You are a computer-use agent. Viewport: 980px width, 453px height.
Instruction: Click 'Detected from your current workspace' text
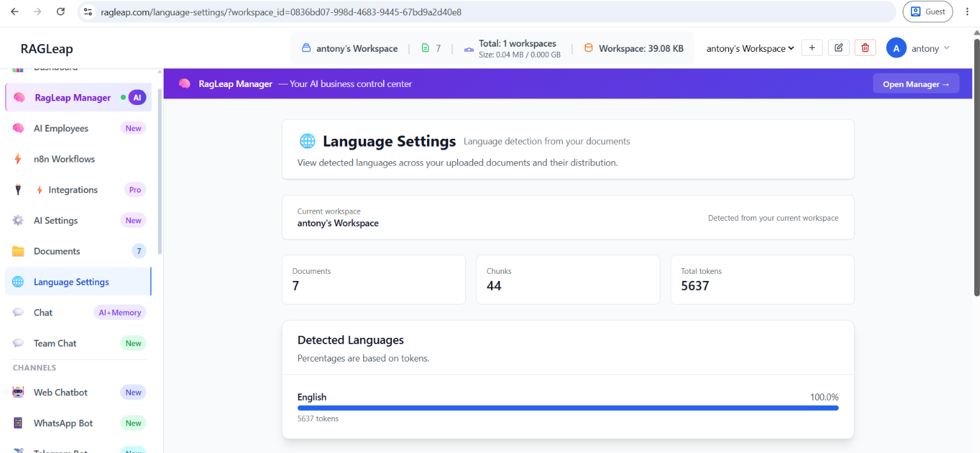click(773, 218)
